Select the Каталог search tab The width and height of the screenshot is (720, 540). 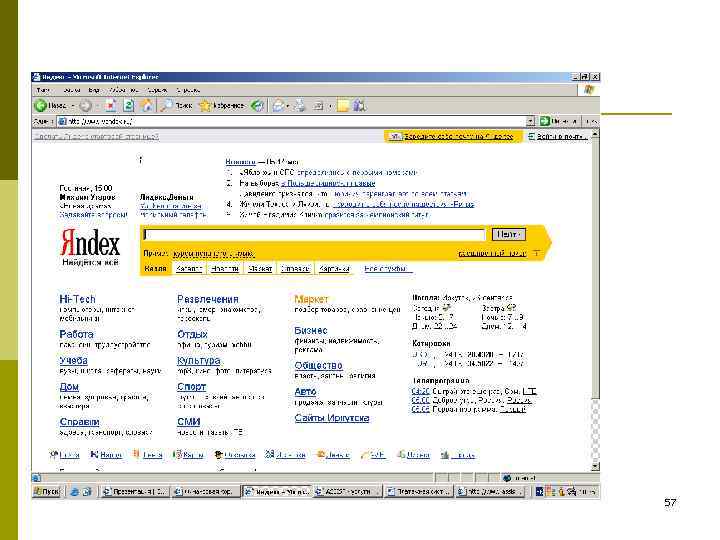(189, 269)
